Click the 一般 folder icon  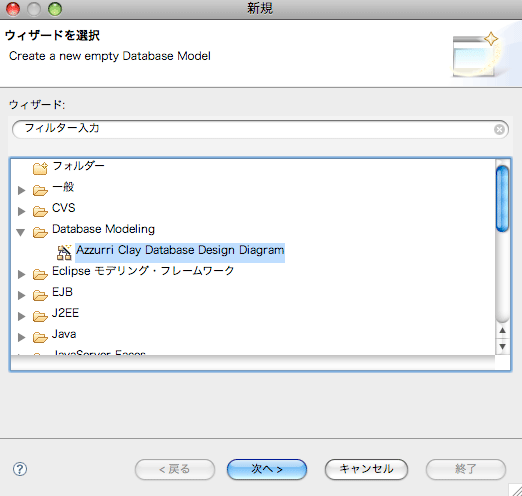tap(40, 190)
